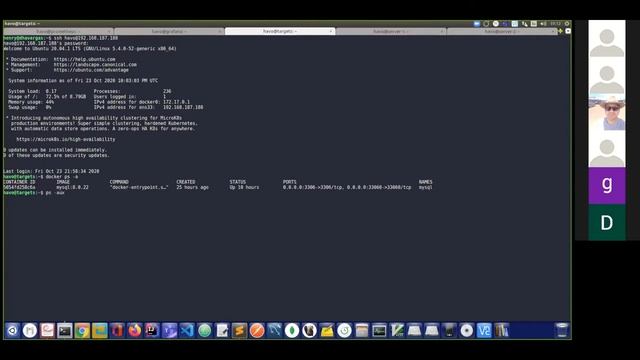Viewport: 640px width, 360px height.
Task: Launch the Terminal icon in the dock
Action: 64,331
